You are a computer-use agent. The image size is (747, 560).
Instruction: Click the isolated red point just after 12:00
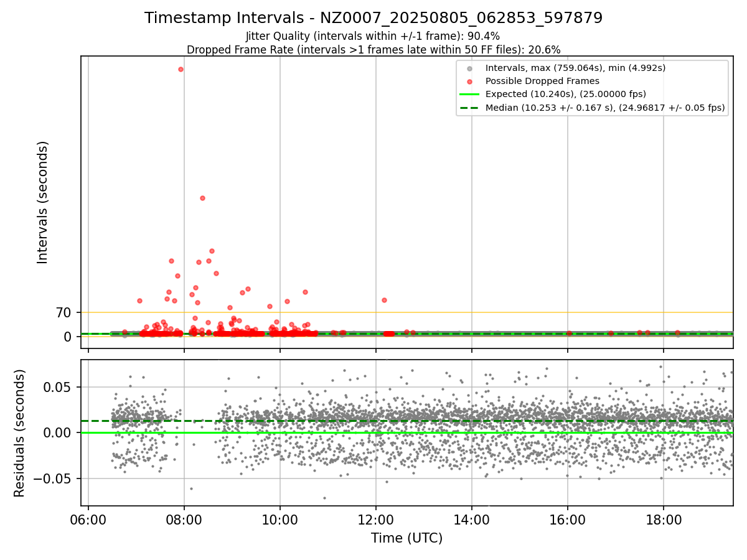384,300
